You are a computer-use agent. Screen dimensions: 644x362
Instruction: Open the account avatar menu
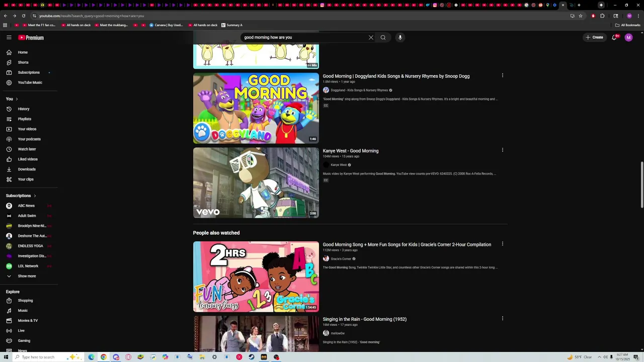click(628, 37)
